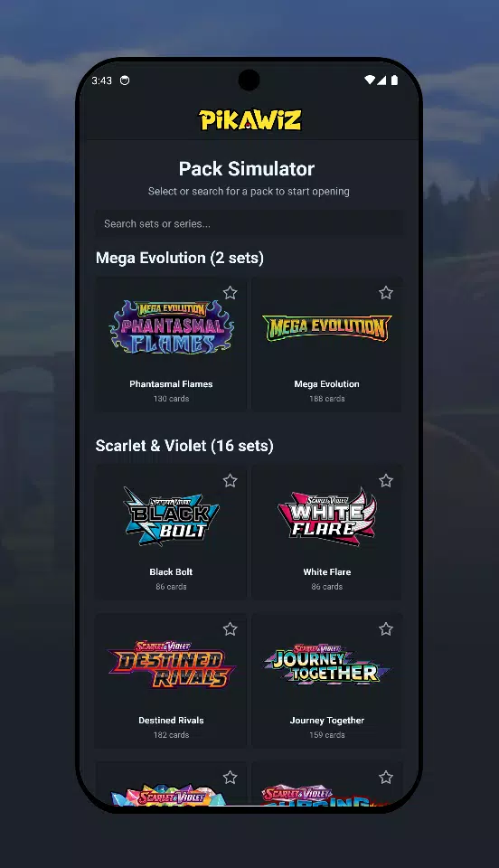Click the Phantasmal Flames title text
Screen dimensions: 499x868
(x=171, y=383)
